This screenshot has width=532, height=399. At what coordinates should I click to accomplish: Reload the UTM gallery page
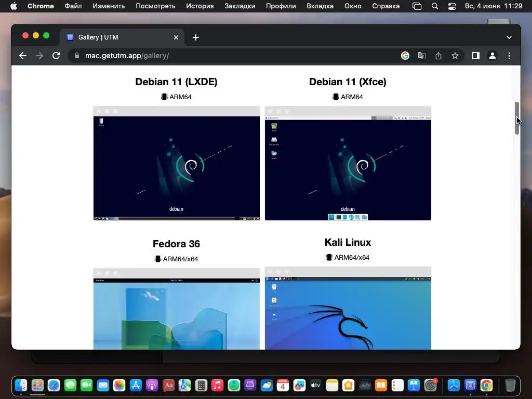56,56
